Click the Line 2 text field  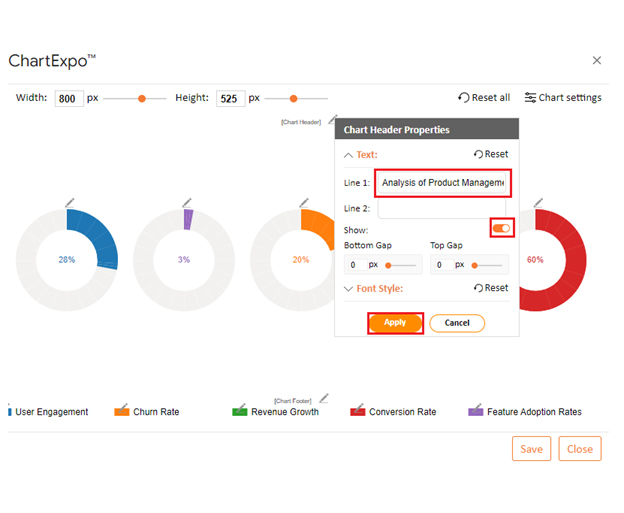(x=442, y=208)
